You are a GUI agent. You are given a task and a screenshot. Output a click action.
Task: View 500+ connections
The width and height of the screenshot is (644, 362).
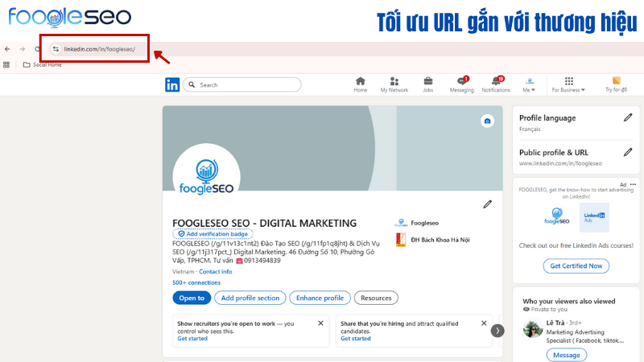pos(196,283)
